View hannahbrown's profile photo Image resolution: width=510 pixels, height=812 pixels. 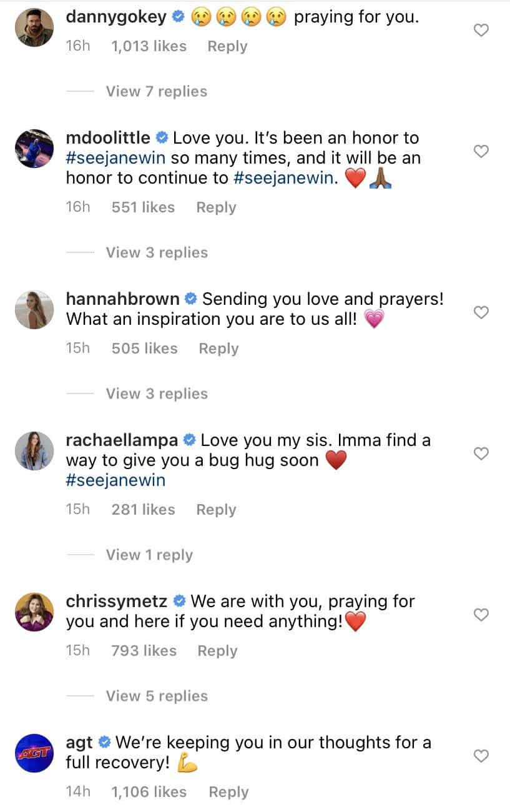[x=34, y=309]
